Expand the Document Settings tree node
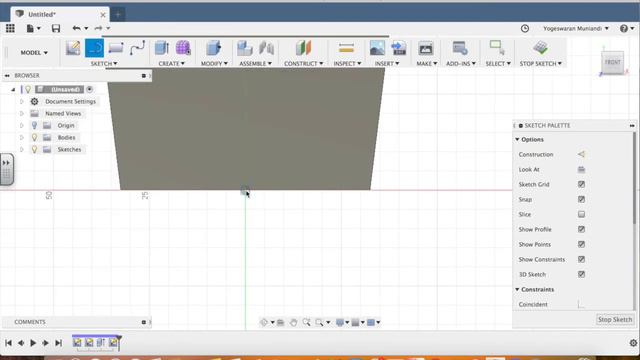 click(22, 102)
